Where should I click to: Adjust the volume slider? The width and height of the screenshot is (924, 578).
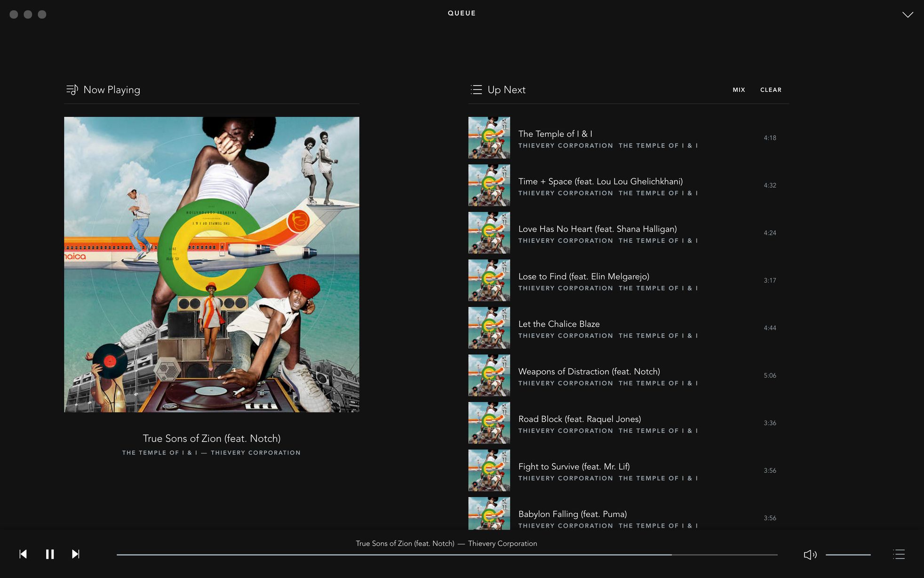tap(848, 555)
